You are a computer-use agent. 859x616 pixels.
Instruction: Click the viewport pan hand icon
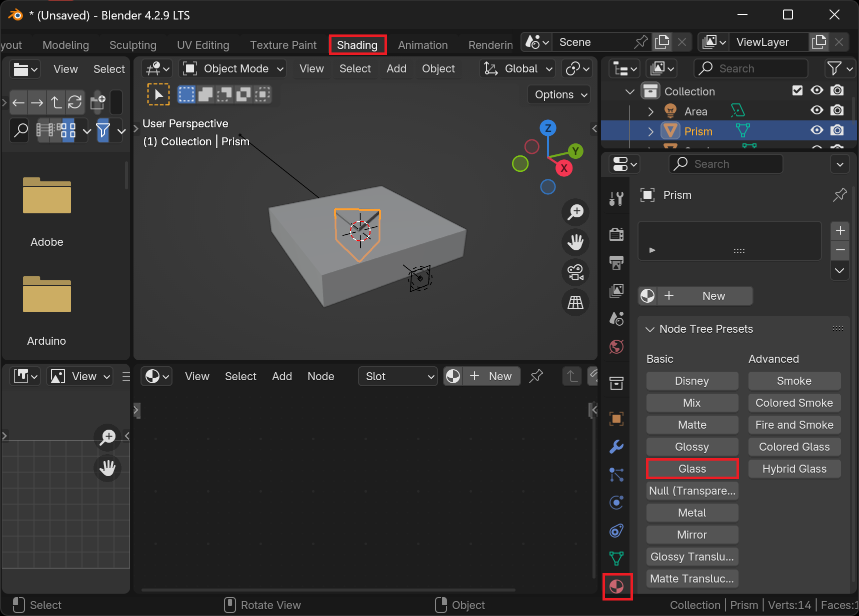point(575,242)
